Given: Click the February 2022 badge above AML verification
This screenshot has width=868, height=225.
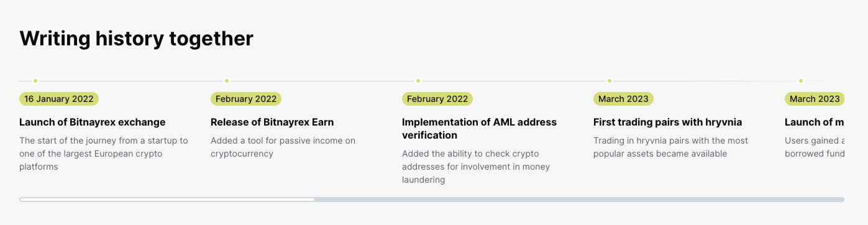Looking at the screenshot, I should (437, 99).
